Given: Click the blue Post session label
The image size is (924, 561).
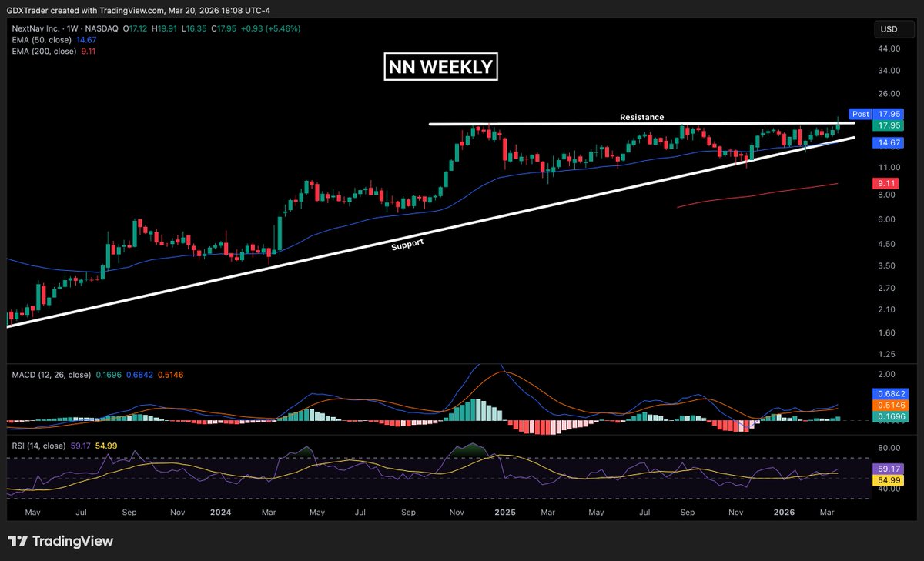Looking at the screenshot, I should coord(860,113).
